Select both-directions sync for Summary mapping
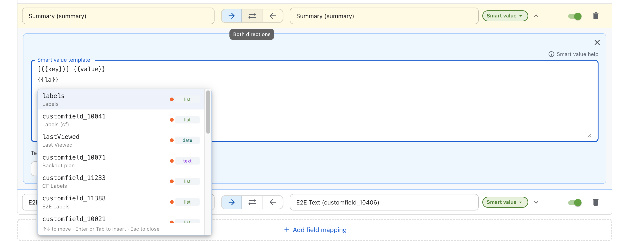The width and height of the screenshot is (644, 241). coord(252,16)
